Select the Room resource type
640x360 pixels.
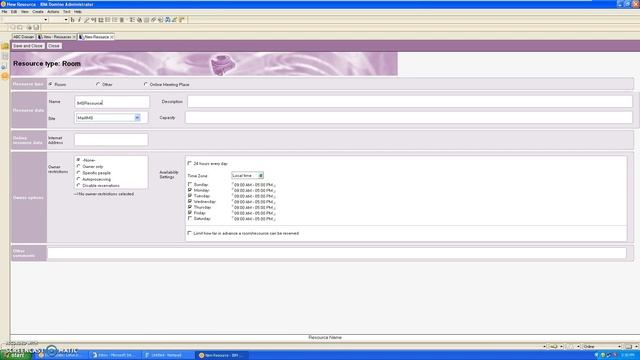click(51, 84)
